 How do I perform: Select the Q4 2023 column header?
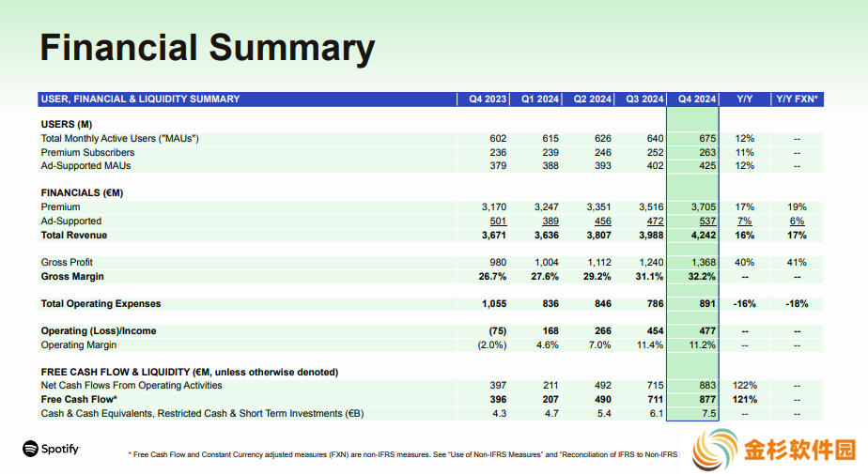coord(488,99)
